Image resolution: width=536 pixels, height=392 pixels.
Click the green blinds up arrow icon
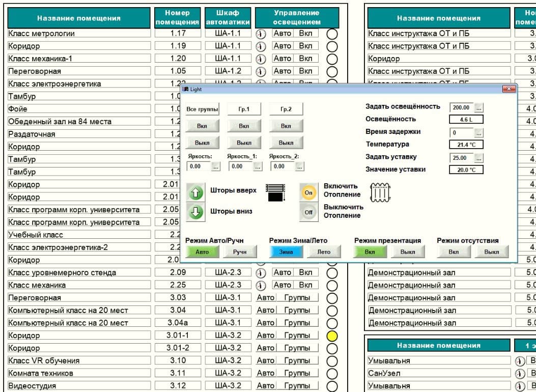tap(195, 192)
